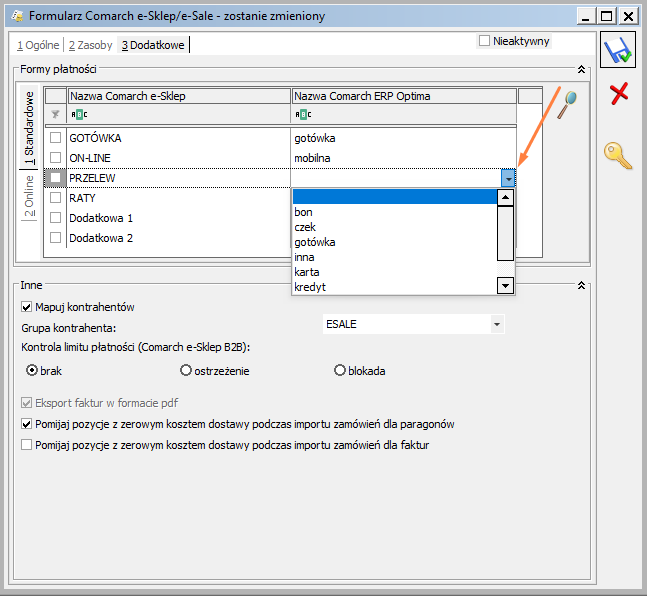Choose gotówka from the dropdown list
This screenshot has height=596, width=647.
click(x=394, y=242)
